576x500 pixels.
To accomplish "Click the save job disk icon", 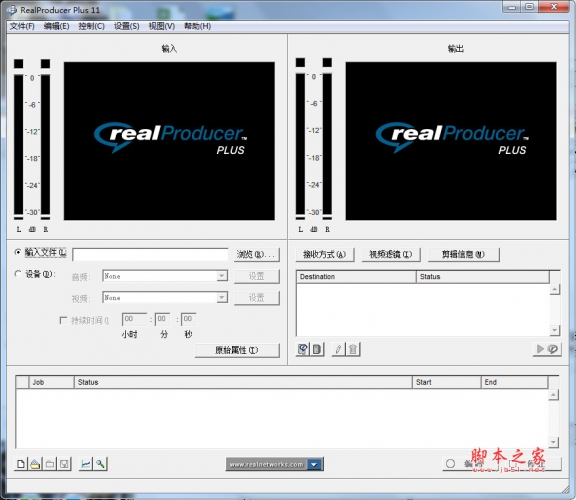I will pos(64,464).
